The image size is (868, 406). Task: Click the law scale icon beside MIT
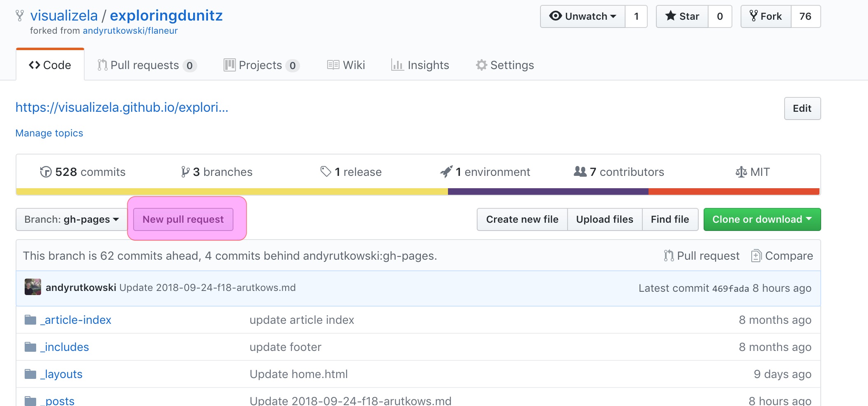[x=741, y=172]
